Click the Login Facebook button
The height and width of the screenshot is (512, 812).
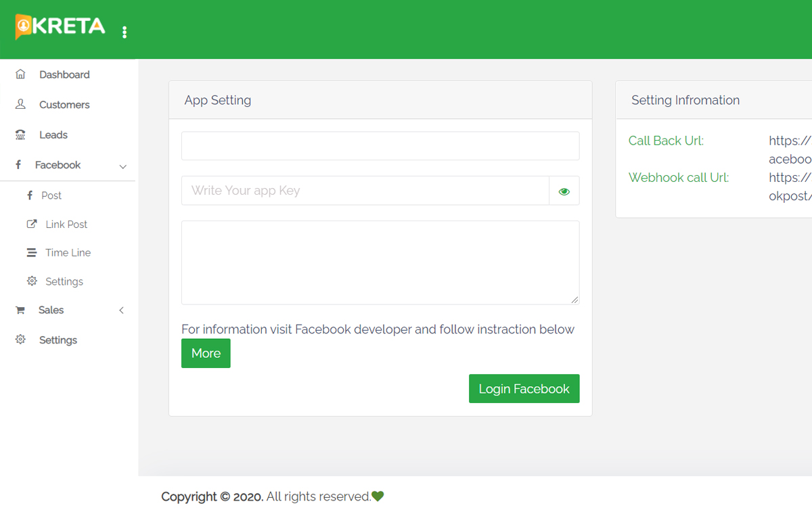(x=524, y=389)
